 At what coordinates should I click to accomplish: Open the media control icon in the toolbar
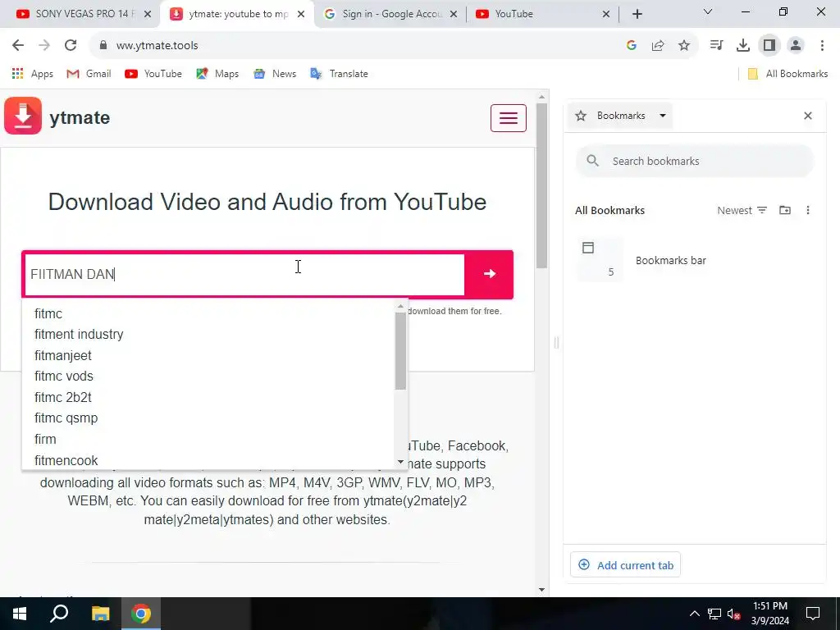click(716, 46)
